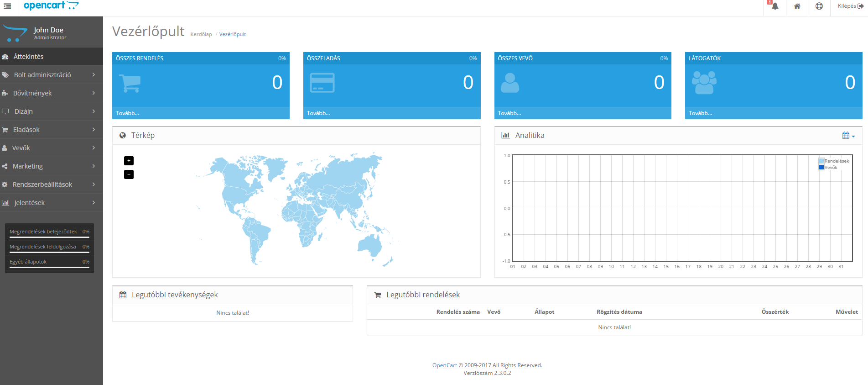868x385 pixels.
Task: Toggle the sidebar menu hamburger icon
Action: (7, 6)
